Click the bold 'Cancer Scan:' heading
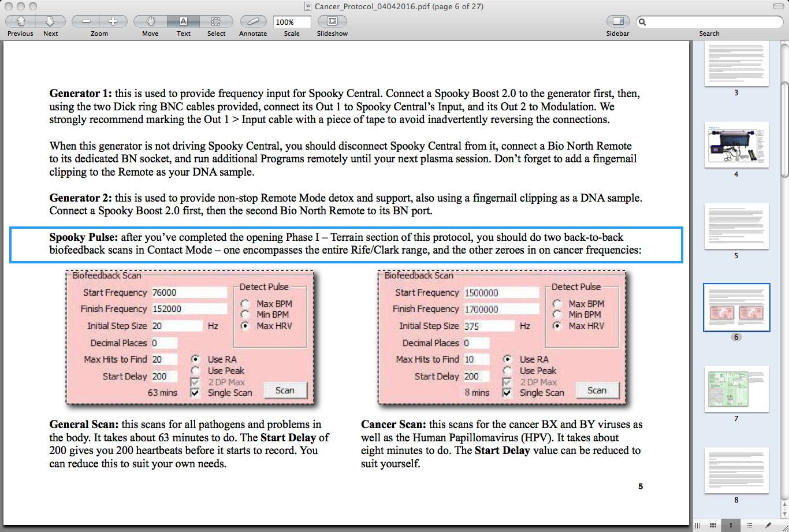The height and width of the screenshot is (532, 789). pyautogui.click(x=394, y=425)
